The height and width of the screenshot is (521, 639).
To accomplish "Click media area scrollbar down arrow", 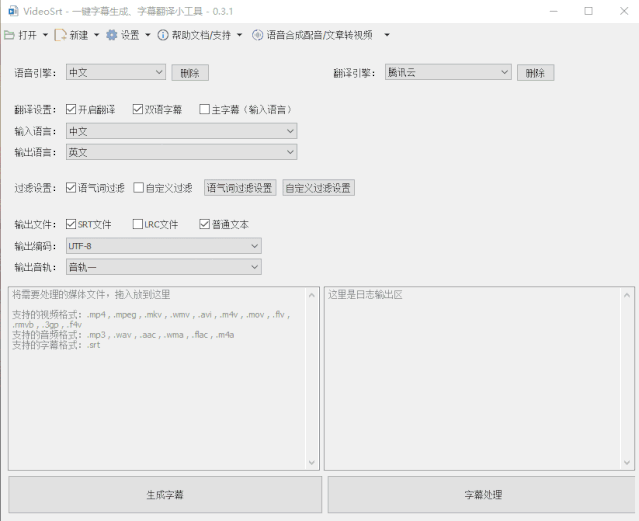I will point(312,462).
